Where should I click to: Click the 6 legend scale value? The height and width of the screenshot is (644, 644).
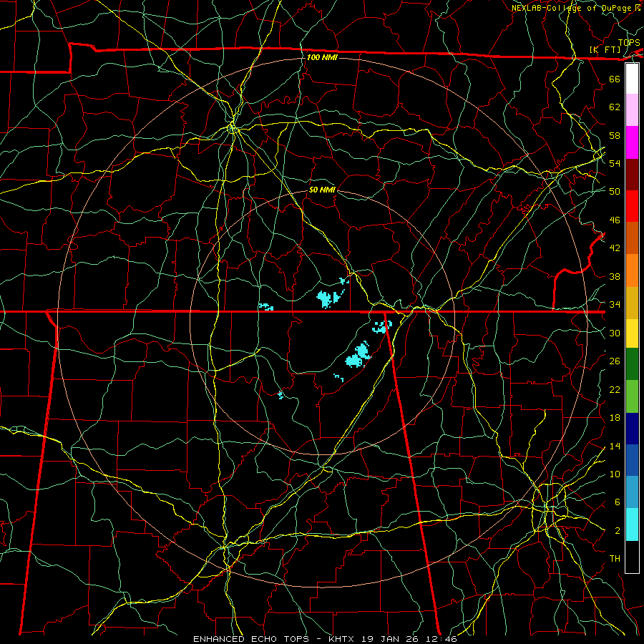617,502
